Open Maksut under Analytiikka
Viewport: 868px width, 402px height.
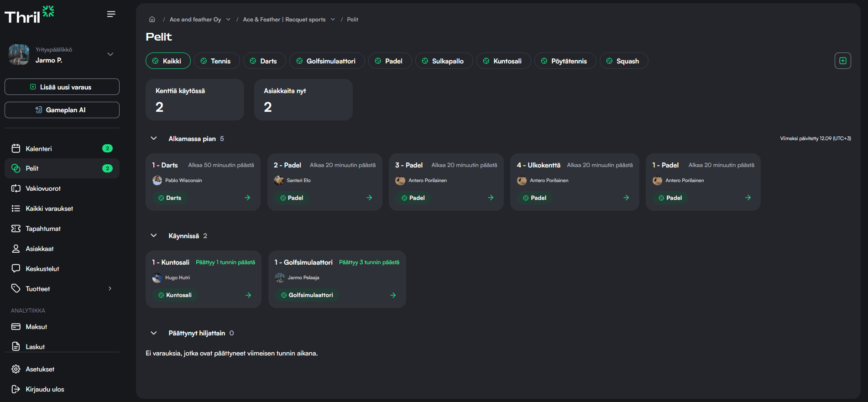(37, 327)
